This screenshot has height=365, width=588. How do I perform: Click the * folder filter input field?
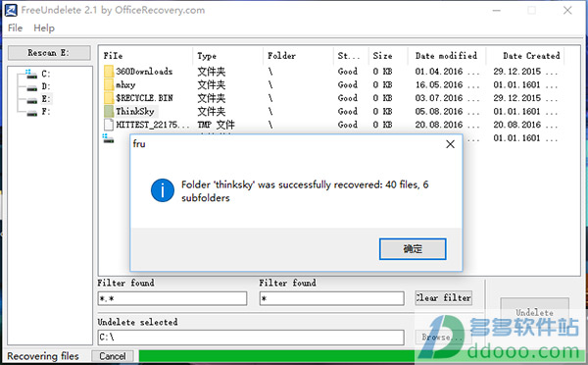(331, 298)
